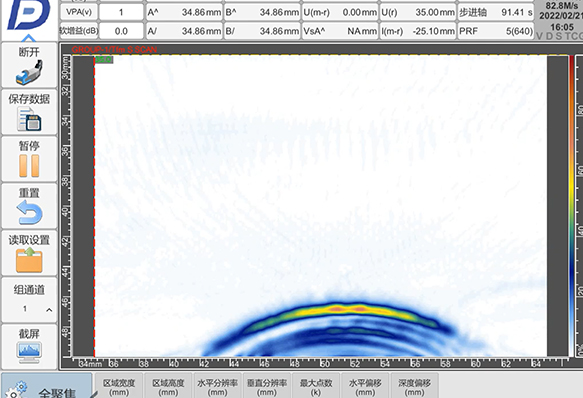The image size is (583, 398).
Task: Click the VPA(v) value field
Action: pos(121,12)
